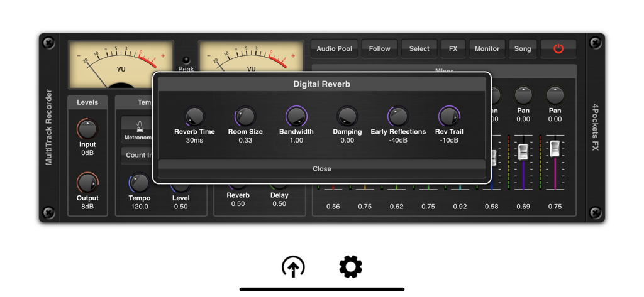The width and height of the screenshot is (644, 297).
Task: Click the last Pan knob on the right
Action: point(555,95)
